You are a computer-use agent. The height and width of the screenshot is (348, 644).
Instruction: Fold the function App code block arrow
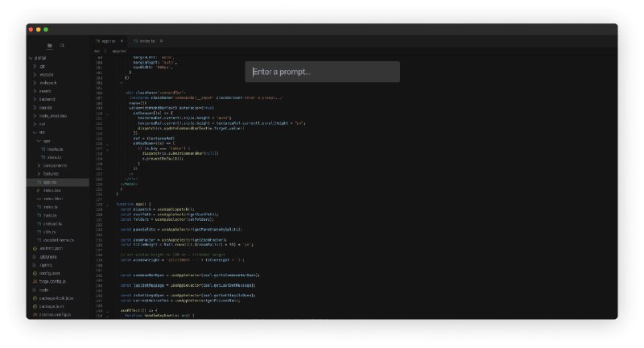(107, 205)
